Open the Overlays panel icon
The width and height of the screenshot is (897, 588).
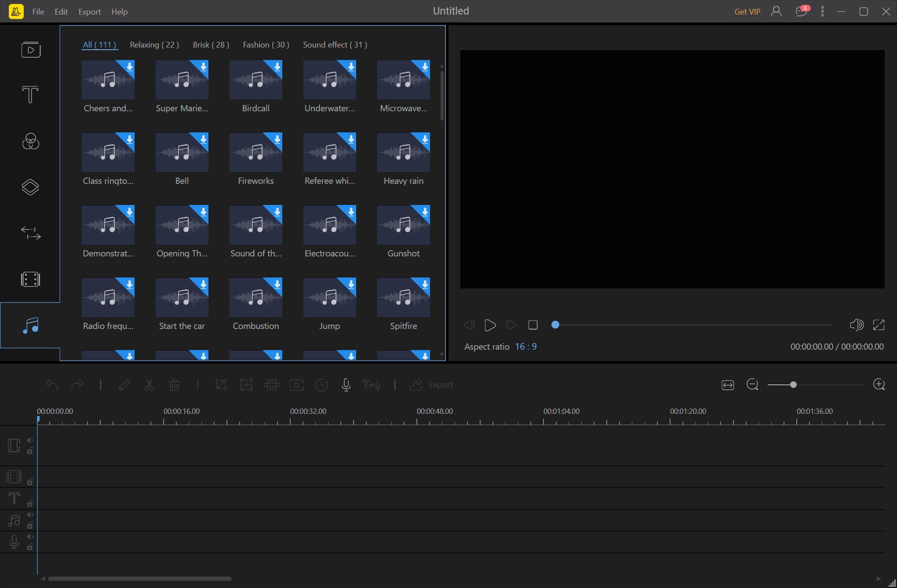[x=30, y=187]
